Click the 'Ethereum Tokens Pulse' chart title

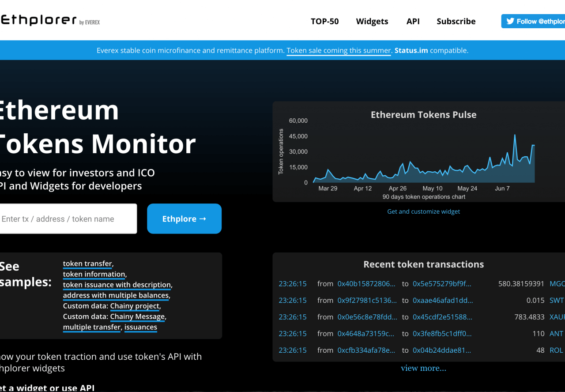coord(424,115)
